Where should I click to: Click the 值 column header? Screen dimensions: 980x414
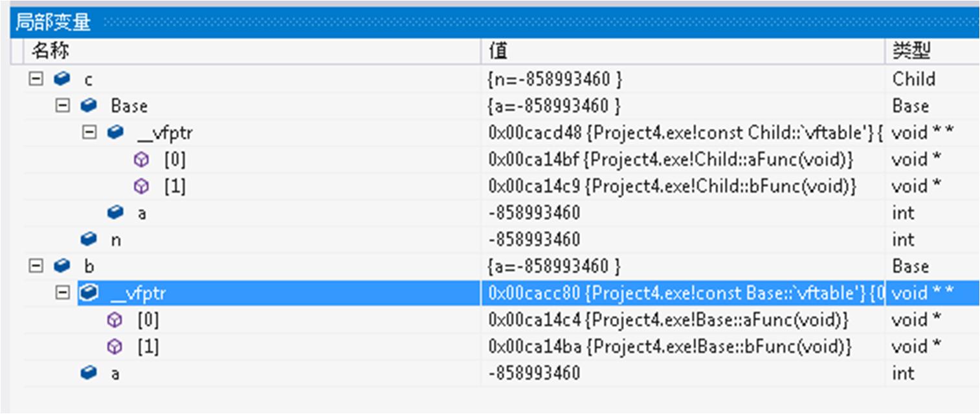(x=499, y=51)
